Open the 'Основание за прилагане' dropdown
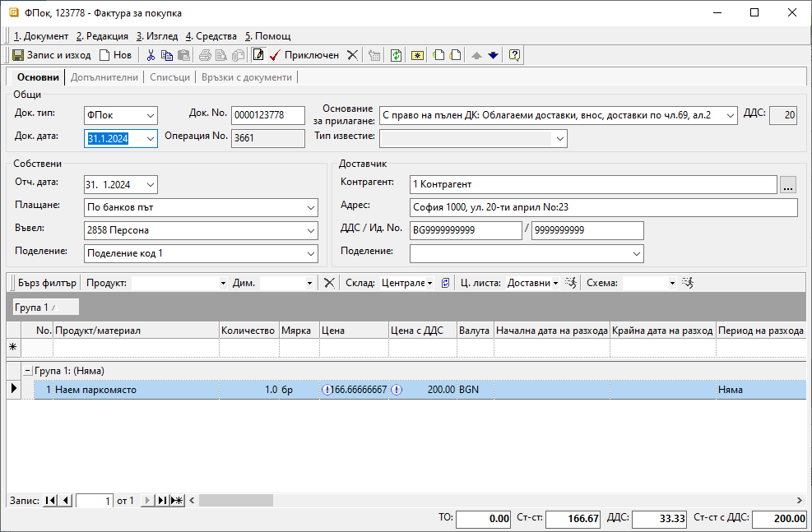The width and height of the screenshot is (812, 532). click(x=730, y=115)
